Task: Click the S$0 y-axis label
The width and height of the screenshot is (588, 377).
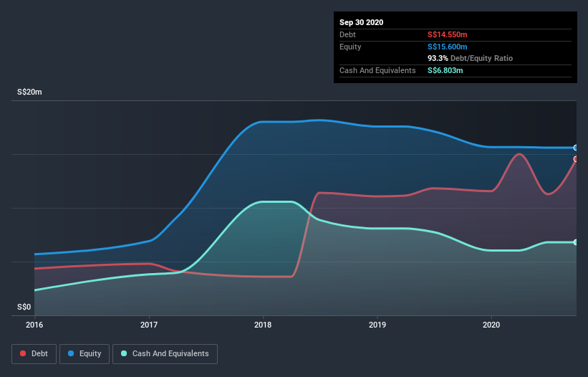Action: coord(24,307)
